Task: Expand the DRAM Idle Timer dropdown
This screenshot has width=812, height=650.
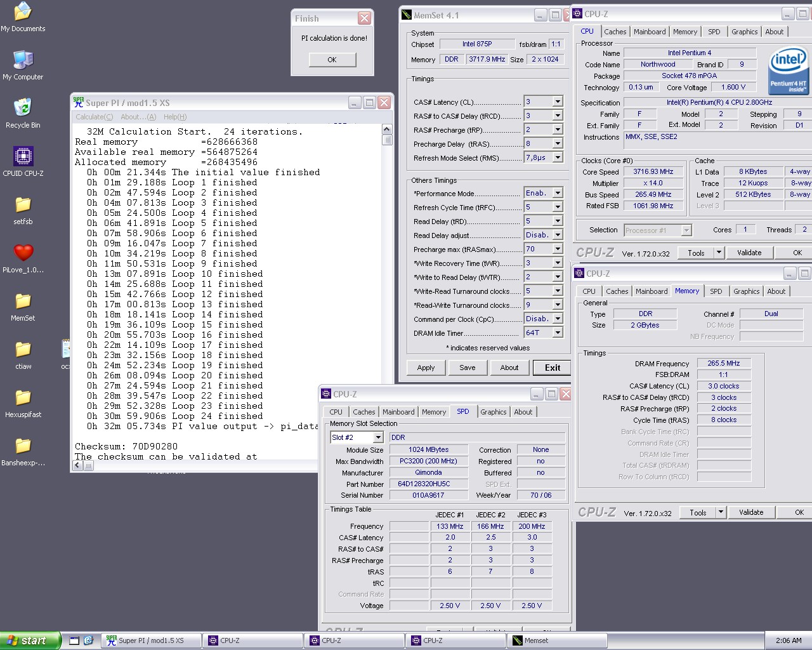Action: (x=557, y=333)
